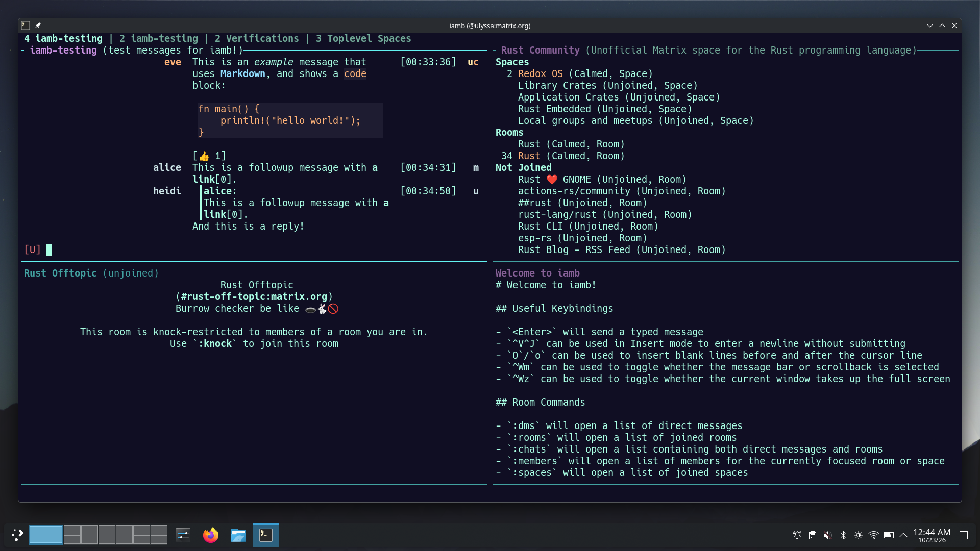Click the muted volume tray icon
Viewport: 980px width, 551px height.
click(x=827, y=535)
